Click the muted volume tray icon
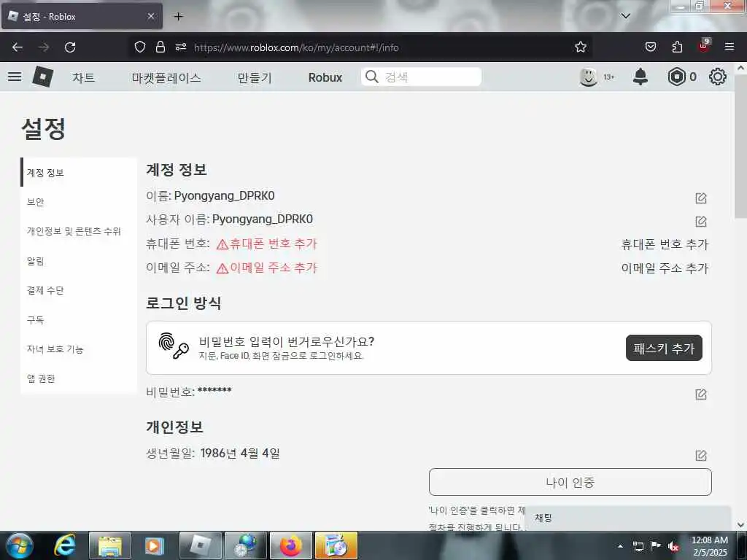The width and height of the screenshot is (747, 560). click(x=673, y=547)
